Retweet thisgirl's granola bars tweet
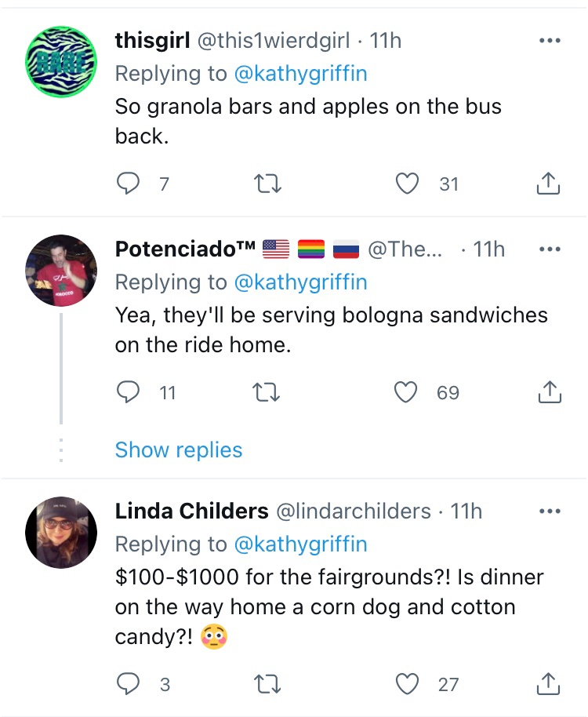The height and width of the screenshot is (717, 588). tap(268, 184)
